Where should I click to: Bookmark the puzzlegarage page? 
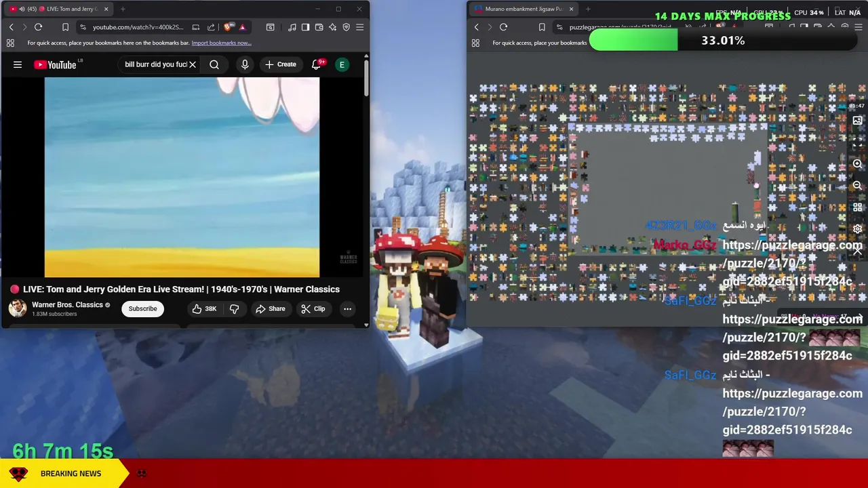tap(541, 27)
